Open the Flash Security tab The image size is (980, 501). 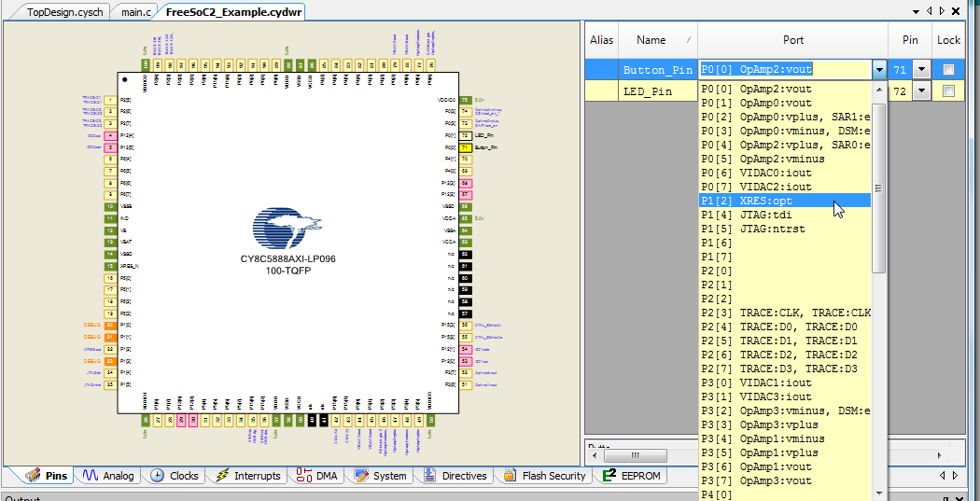click(545, 476)
